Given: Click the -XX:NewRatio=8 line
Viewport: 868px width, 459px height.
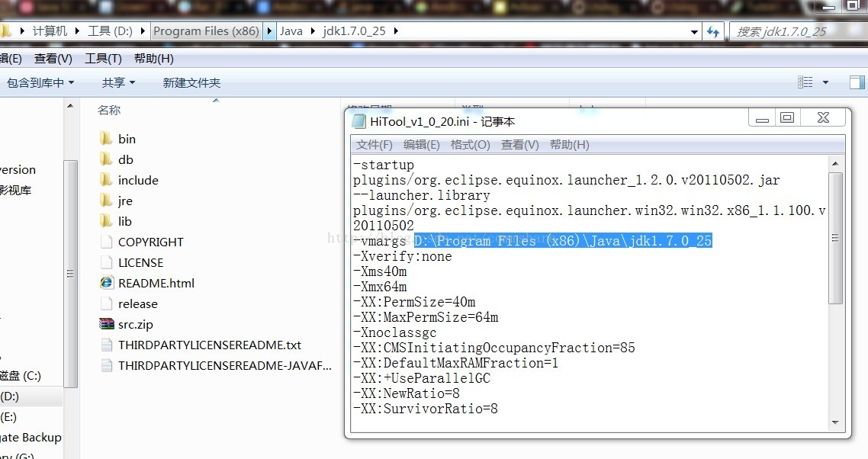Looking at the screenshot, I should point(407,393).
